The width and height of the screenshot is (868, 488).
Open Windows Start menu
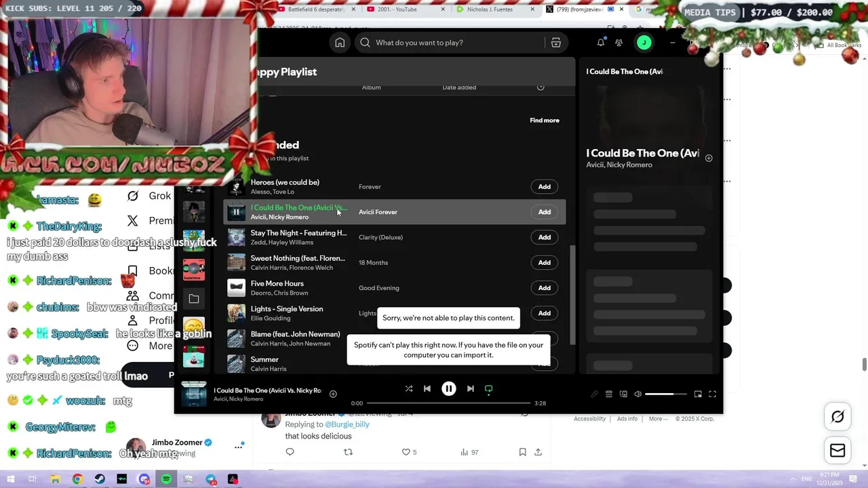pyautogui.click(x=10, y=479)
